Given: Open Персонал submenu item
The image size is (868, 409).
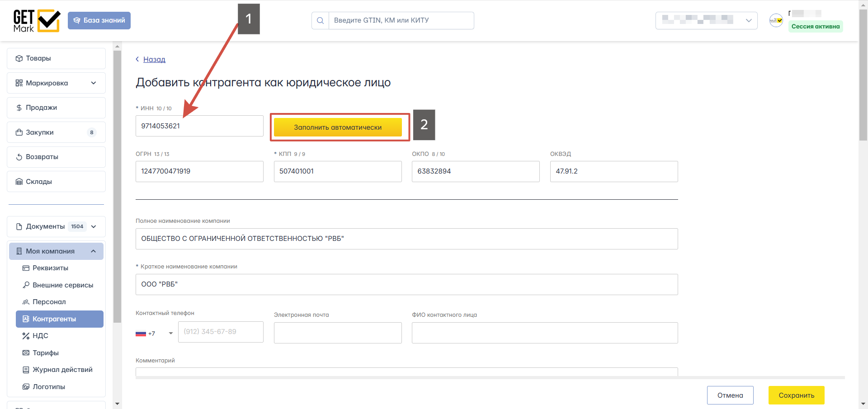Looking at the screenshot, I should tap(60, 302).
